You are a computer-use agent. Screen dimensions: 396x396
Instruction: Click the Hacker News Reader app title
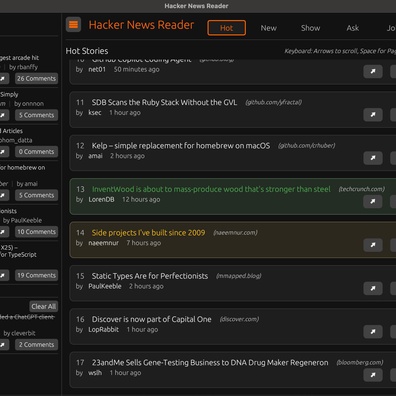point(141,25)
